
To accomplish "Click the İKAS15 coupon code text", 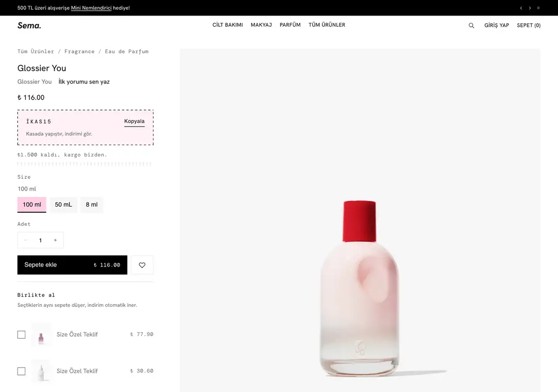I will tap(39, 122).
